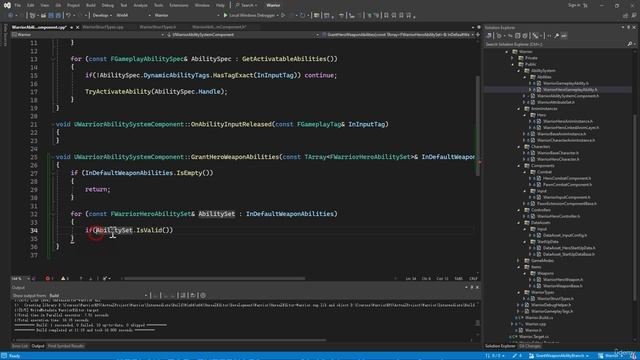Viewport: 640px width, 360px height.
Task: Switch to WarriorStructTypes.cpp tab
Action: [103, 27]
